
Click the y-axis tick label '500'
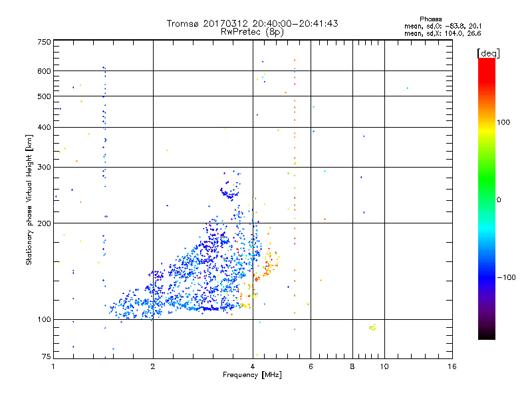[x=44, y=96]
